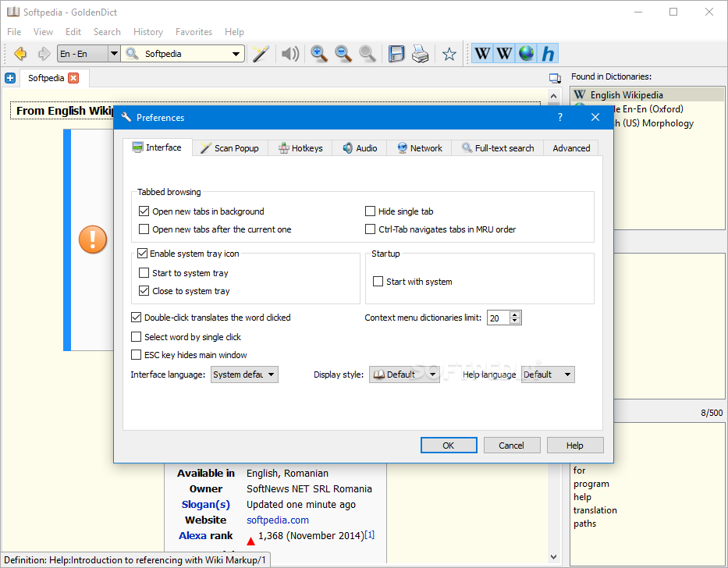
Task: Click the search magnifier icon in search box
Action: [x=133, y=54]
